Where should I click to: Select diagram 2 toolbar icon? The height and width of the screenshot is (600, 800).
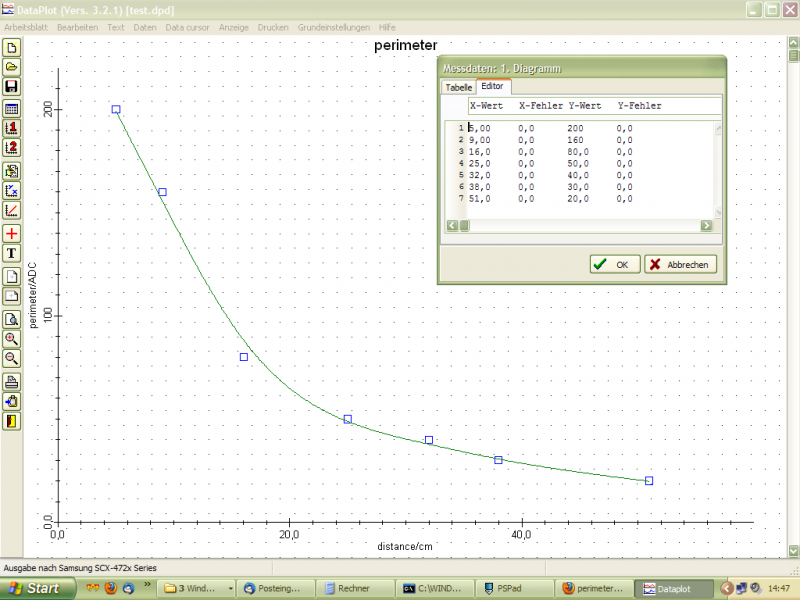point(11,148)
